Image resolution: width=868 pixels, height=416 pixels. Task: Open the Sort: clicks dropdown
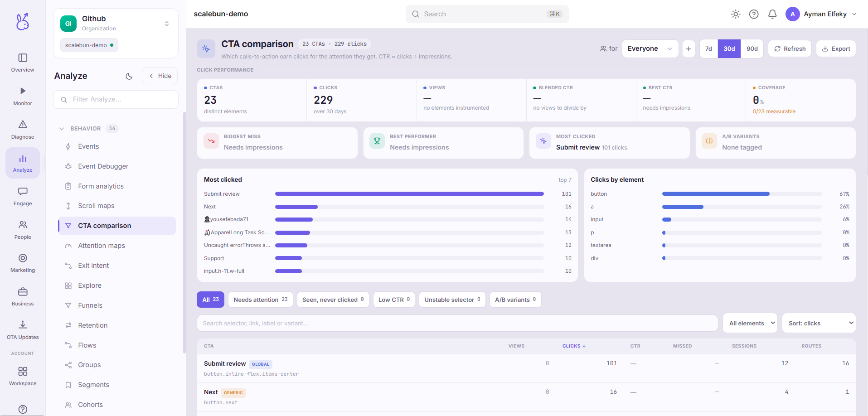[819, 323]
